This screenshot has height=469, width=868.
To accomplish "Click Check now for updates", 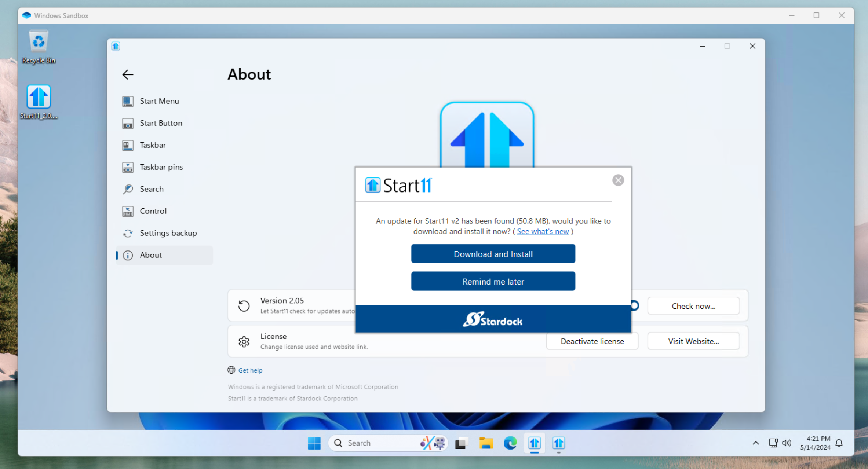I will click(x=693, y=306).
